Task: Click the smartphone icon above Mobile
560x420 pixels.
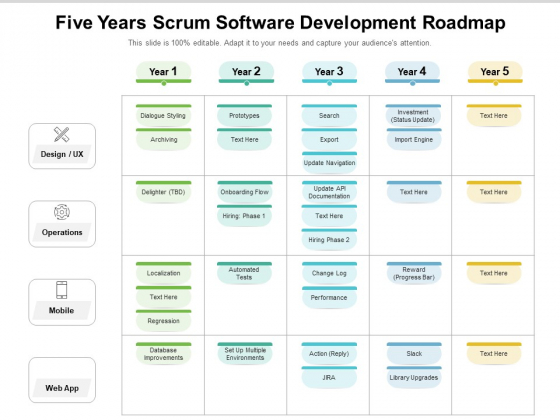Action: click(61, 290)
